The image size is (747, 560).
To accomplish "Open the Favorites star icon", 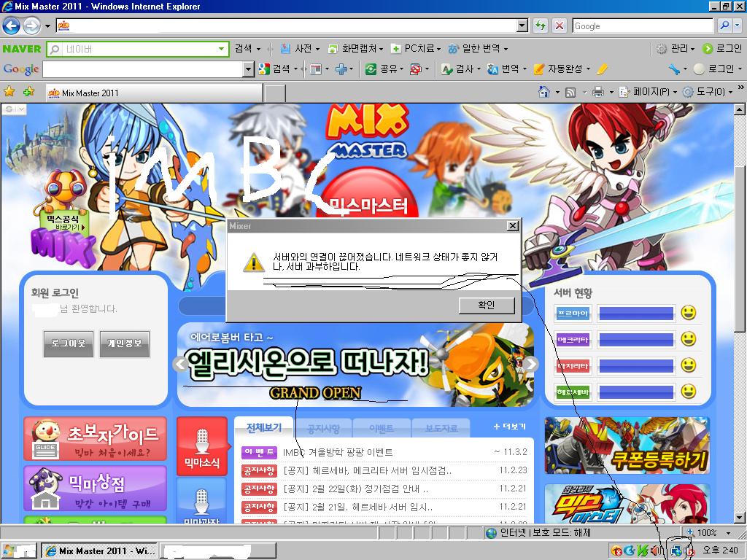I will (x=9, y=91).
